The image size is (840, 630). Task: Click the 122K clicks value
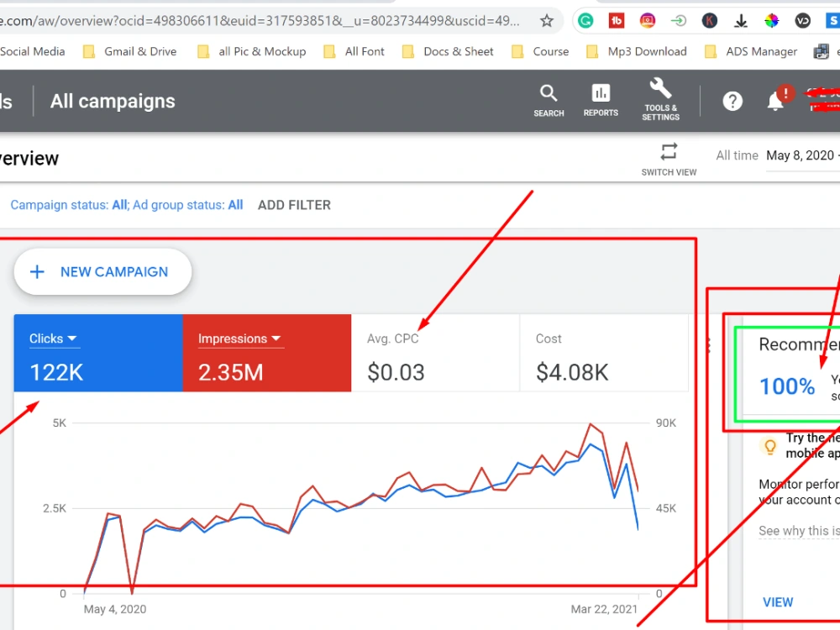click(56, 372)
